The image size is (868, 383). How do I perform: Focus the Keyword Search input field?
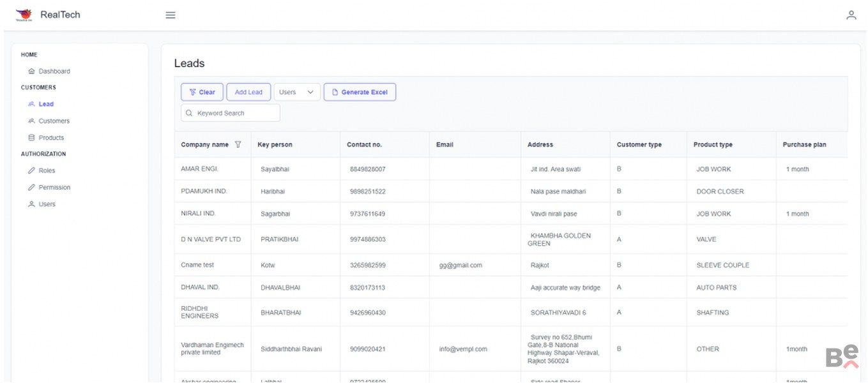point(236,114)
